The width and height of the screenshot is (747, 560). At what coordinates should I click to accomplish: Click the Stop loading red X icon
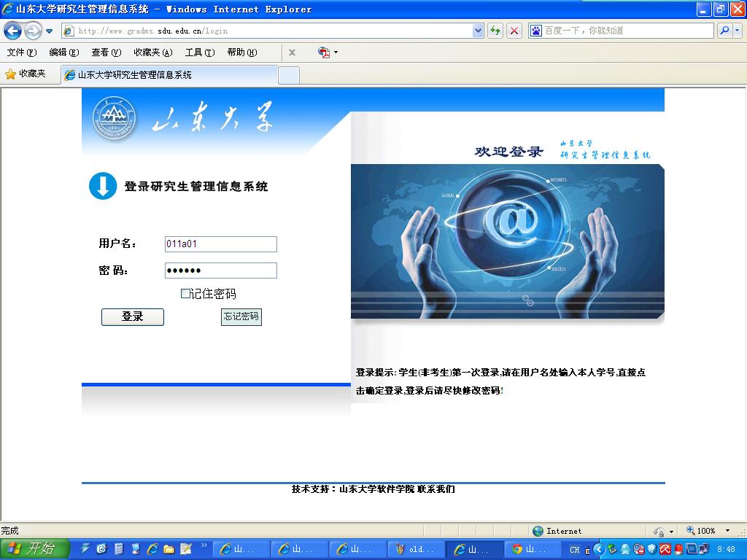pyautogui.click(x=514, y=31)
